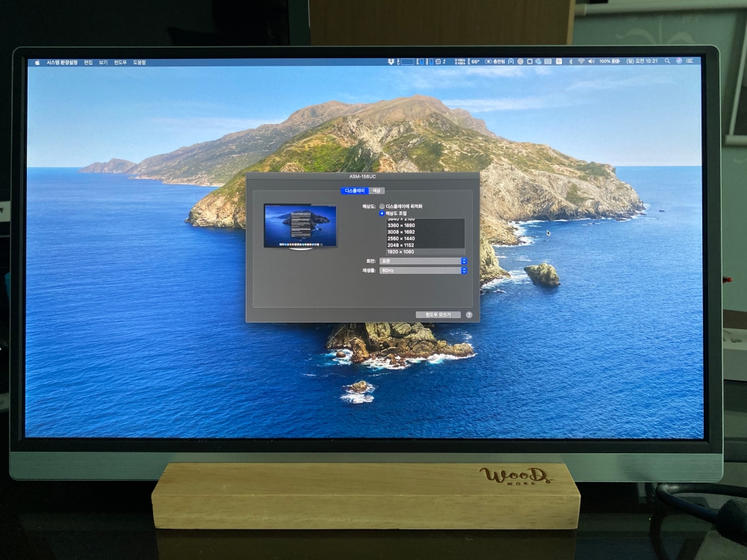Open Spotlight search magnifier
Image resolution: width=747 pixels, height=560 pixels.
[667, 61]
